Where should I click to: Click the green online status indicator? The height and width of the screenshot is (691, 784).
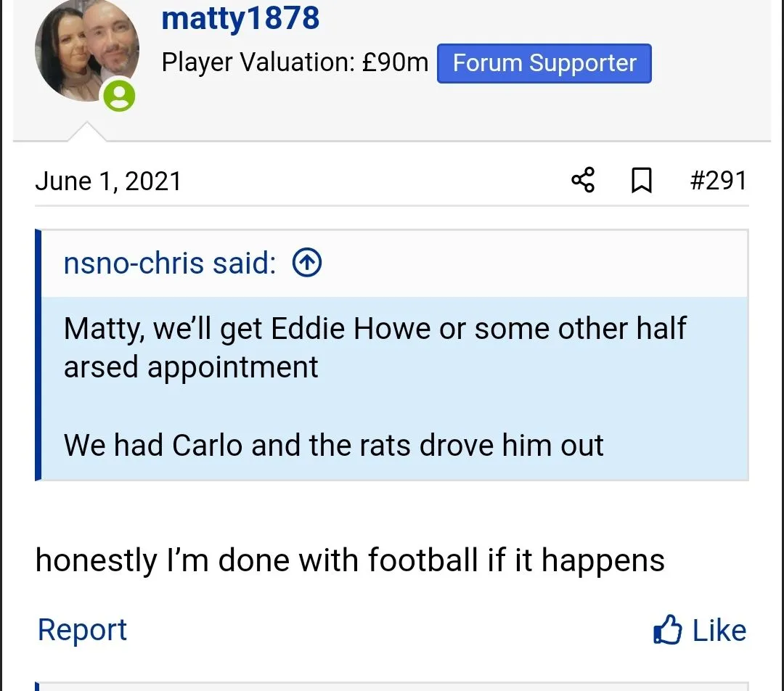pyautogui.click(x=119, y=96)
